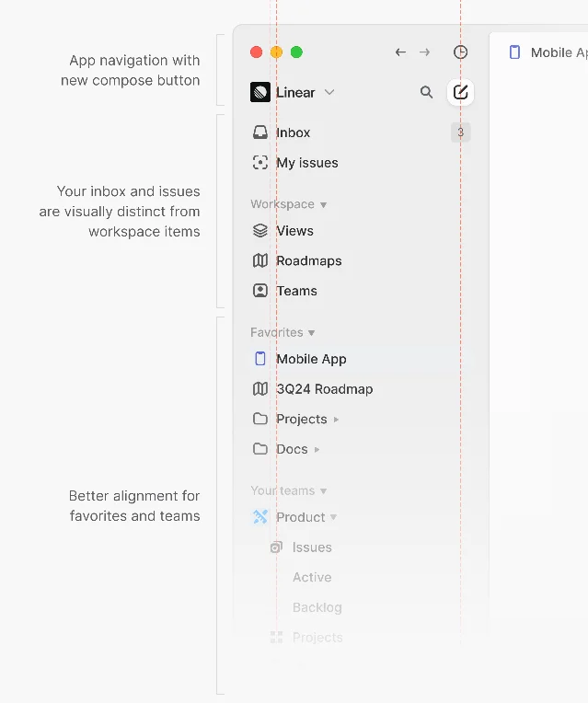This screenshot has height=703, width=588.
Task: Go forward with the right arrow
Action: 424,52
